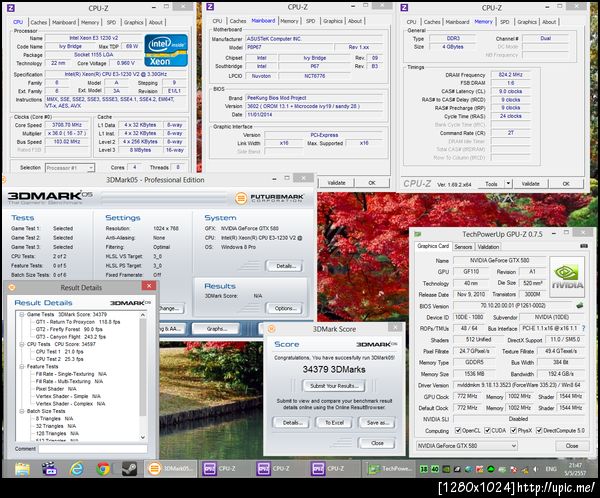This screenshot has width=600, height=498.
Task: Click the To Excel button
Action: pos(334,422)
